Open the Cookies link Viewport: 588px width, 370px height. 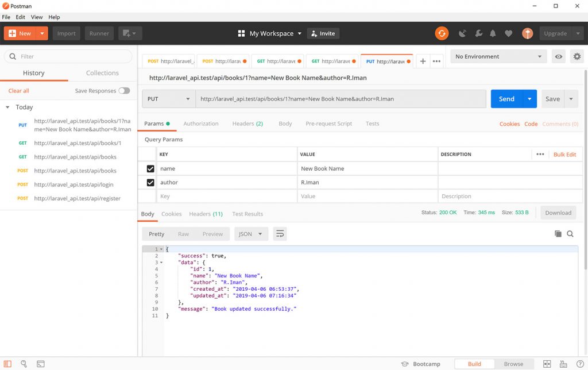click(509, 124)
